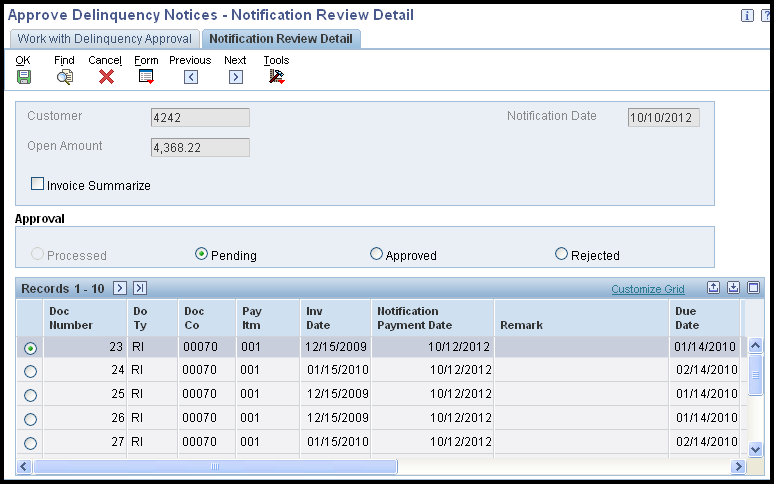Click the Customer field 4242
Image resolution: width=774 pixels, height=484 pixels.
[x=200, y=117]
